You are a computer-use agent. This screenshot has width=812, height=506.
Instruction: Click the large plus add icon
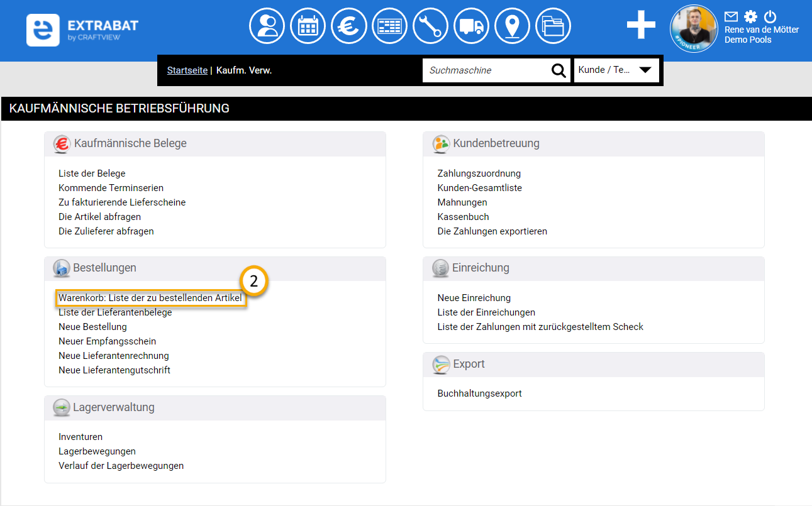(641, 26)
